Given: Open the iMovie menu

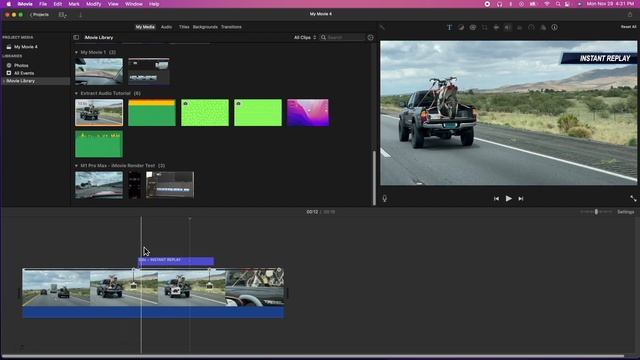Looking at the screenshot, I should (25, 4).
